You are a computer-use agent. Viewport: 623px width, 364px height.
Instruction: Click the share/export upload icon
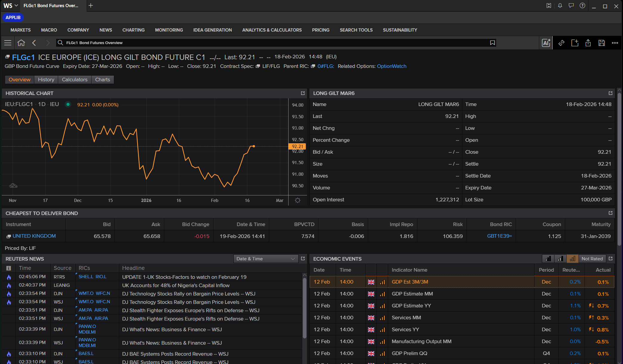pyautogui.click(x=588, y=43)
